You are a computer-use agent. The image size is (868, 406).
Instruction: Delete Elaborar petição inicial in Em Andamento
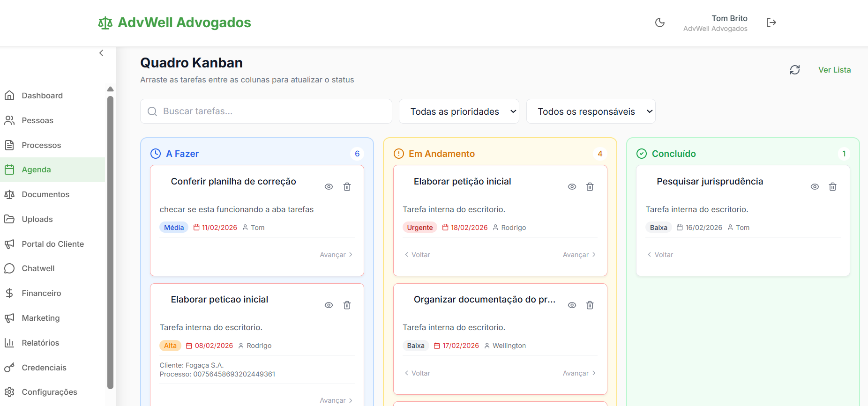[x=590, y=187]
